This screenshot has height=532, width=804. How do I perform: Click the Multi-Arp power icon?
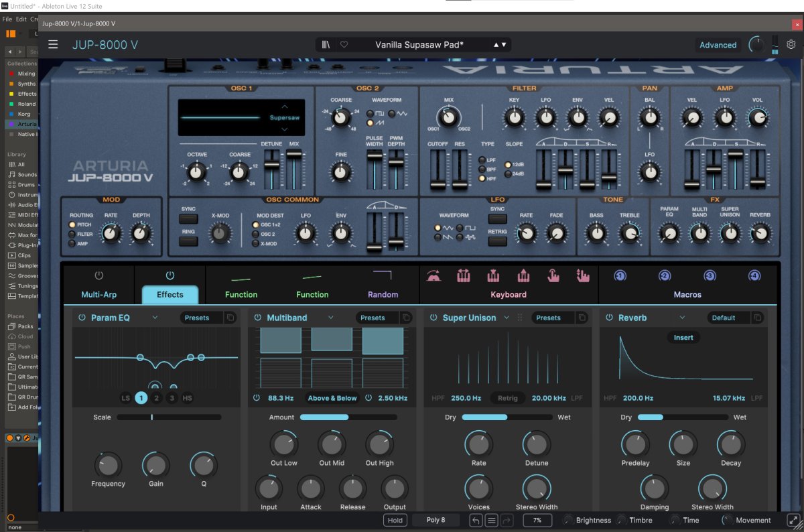(99, 275)
